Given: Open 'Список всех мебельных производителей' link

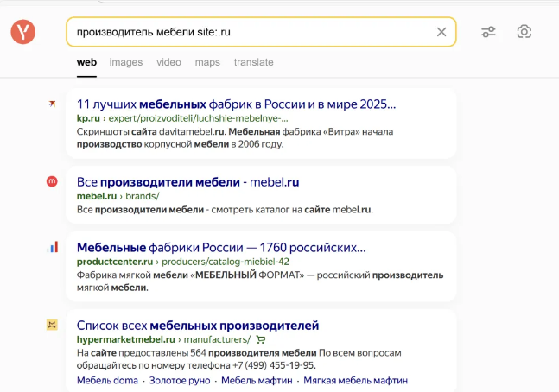Looking at the screenshot, I should pos(198,326).
